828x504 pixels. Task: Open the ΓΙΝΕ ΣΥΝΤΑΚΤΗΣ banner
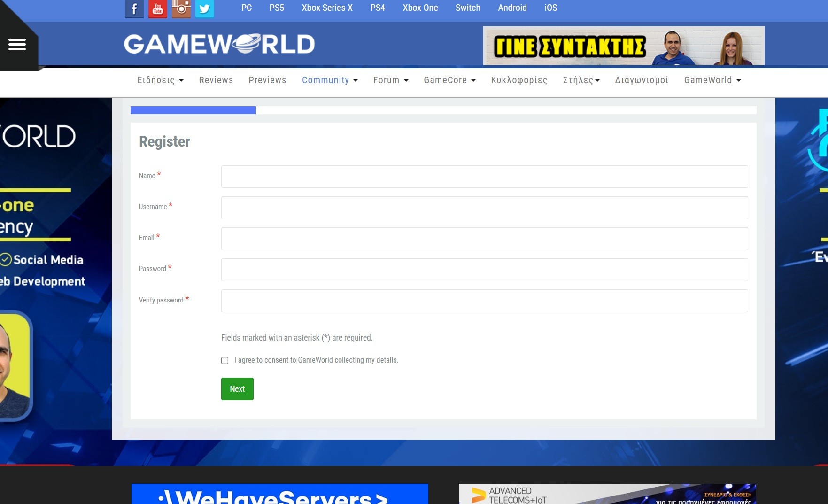624,46
